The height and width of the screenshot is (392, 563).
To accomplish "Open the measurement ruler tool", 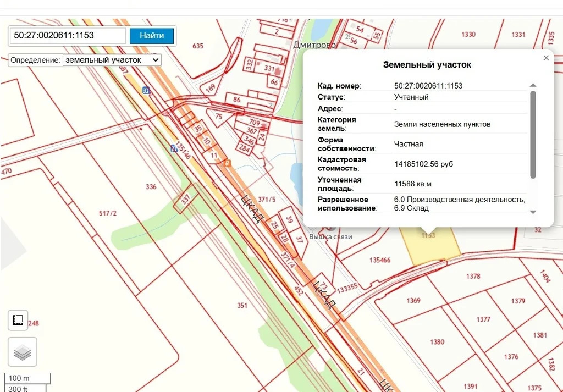I will [18, 320].
